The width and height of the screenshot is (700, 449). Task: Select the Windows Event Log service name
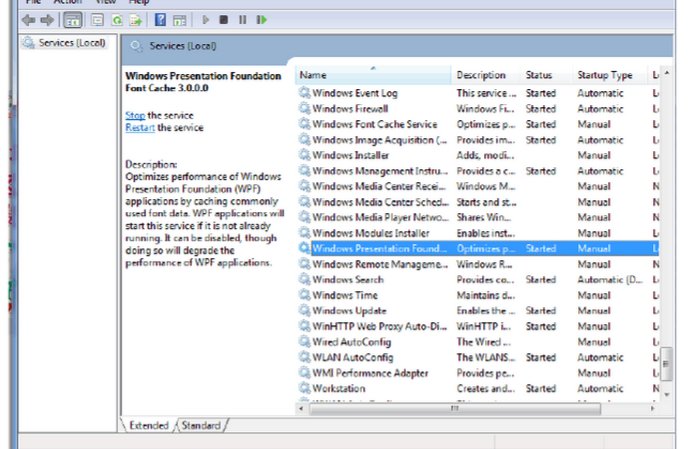(x=354, y=93)
